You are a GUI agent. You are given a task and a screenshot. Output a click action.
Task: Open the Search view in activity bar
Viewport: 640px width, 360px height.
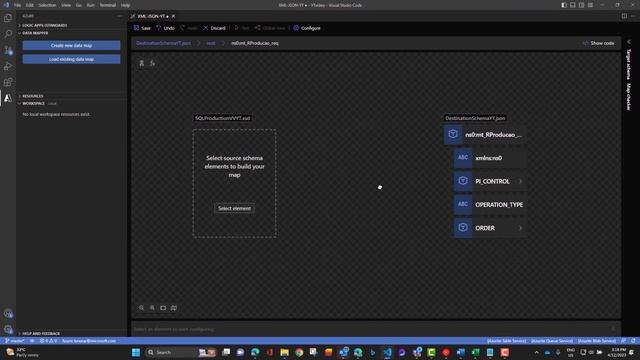(x=8, y=34)
